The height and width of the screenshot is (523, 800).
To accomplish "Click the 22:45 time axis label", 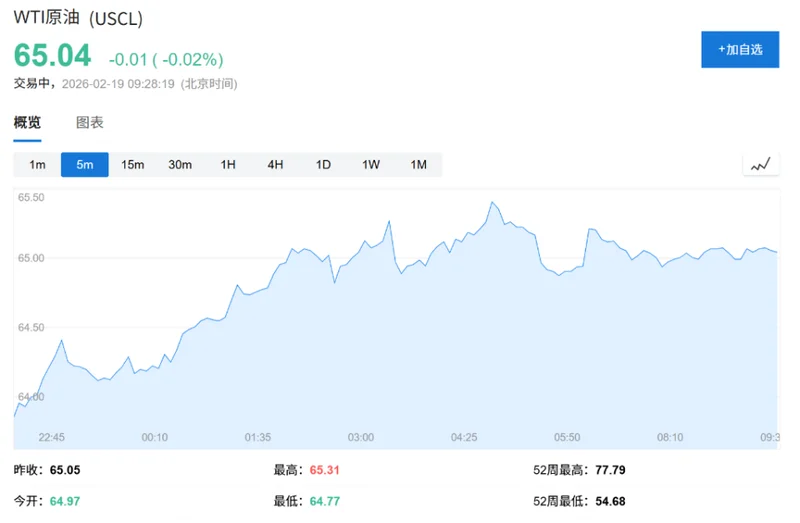I will pyautogui.click(x=52, y=437).
